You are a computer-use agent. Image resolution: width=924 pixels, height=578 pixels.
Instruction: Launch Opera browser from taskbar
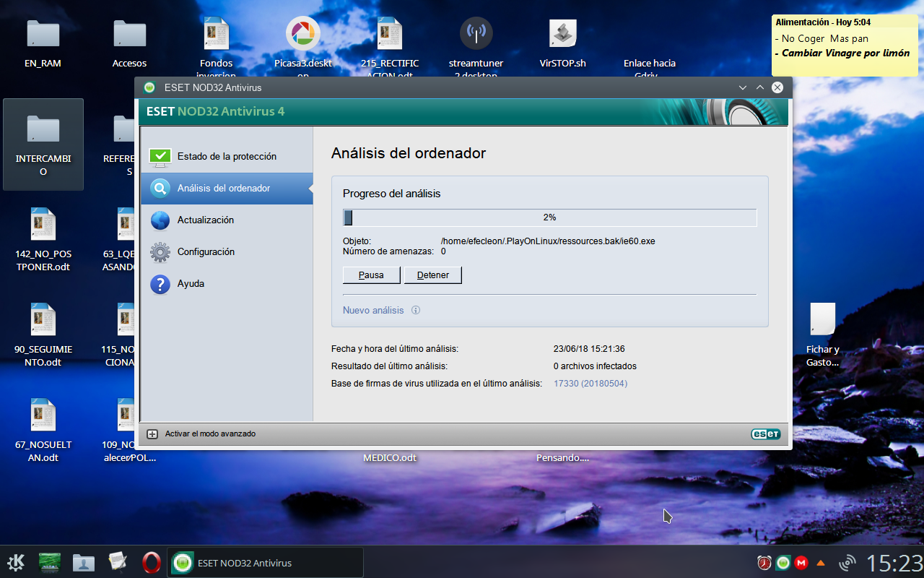click(x=151, y=563)
